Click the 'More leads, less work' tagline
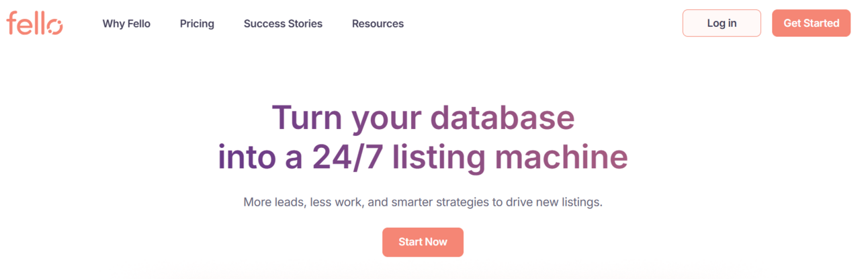This screenshot has height=279, width=868. (x=423, y=202)
